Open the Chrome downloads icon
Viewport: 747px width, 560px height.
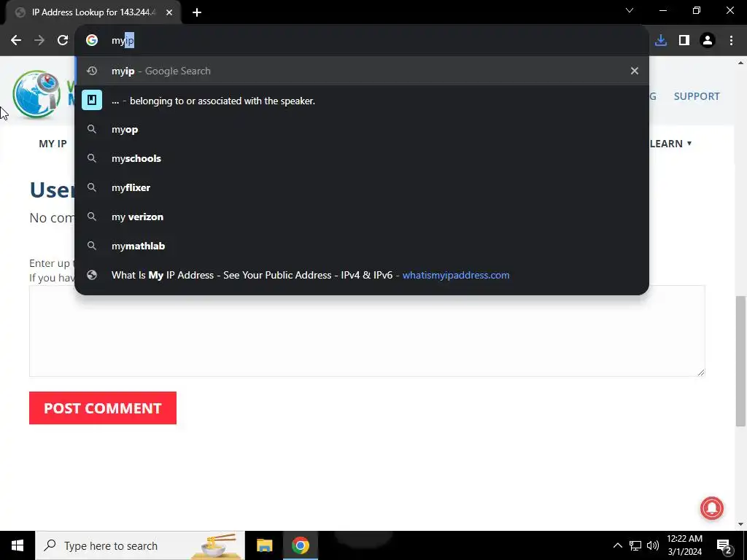point(661,41)
